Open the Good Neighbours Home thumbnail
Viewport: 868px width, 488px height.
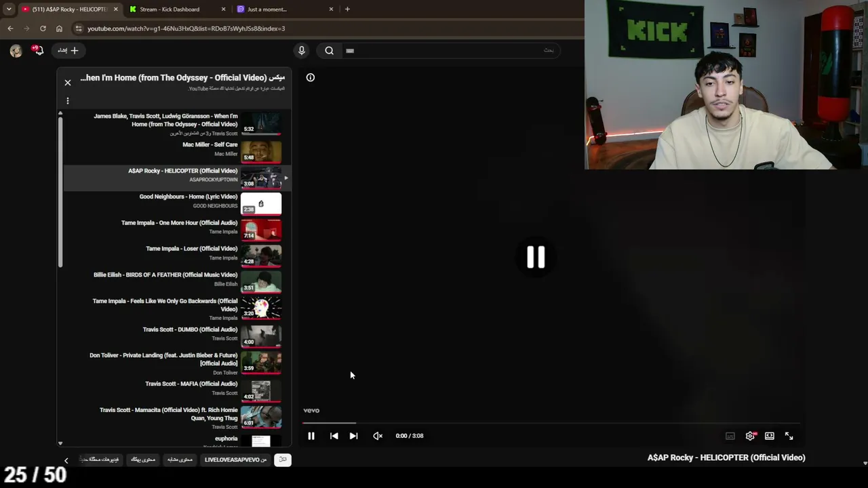click(261, 203)
